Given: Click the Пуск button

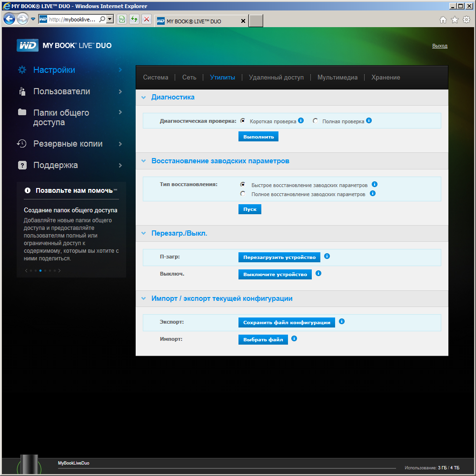Looking at the screenshot, I should [x=250, y=209].
